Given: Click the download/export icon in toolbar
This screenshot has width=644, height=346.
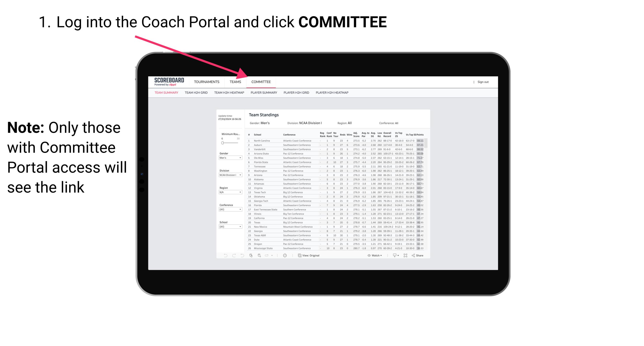Looking at the screenshot, I should point(394,255).
